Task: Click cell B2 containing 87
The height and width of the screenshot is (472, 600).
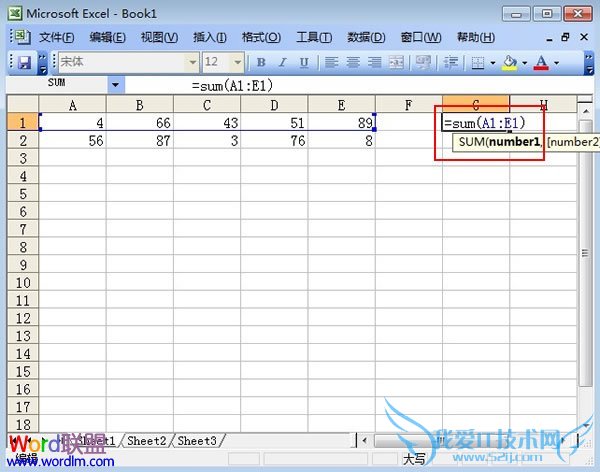Action: pyautogui.click(x=140, y=140)
